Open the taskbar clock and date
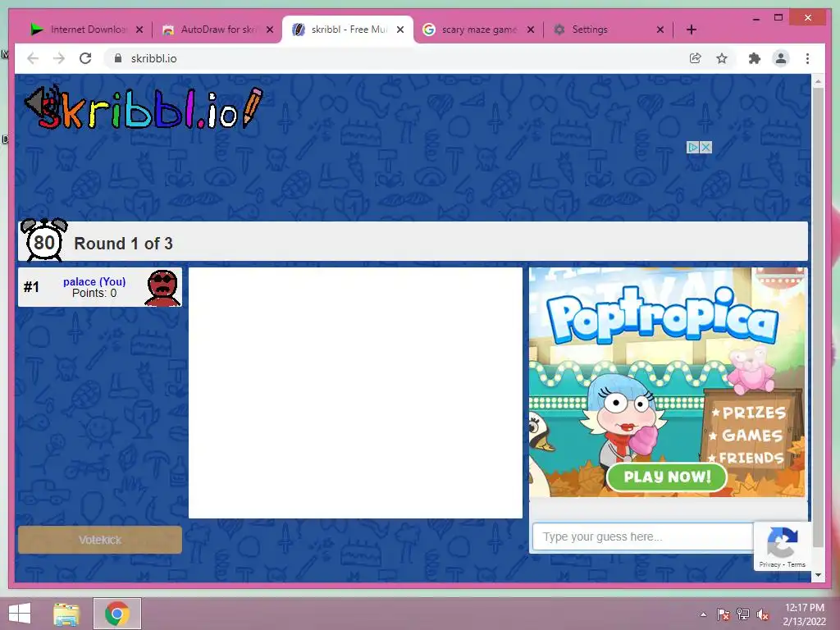The image size is (840, 630). (804, 614)
